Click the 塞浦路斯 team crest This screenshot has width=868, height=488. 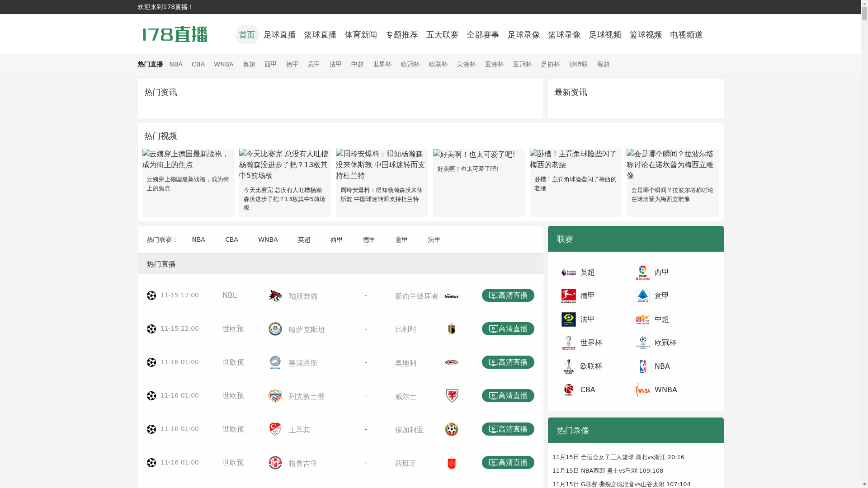click(275, 362)
